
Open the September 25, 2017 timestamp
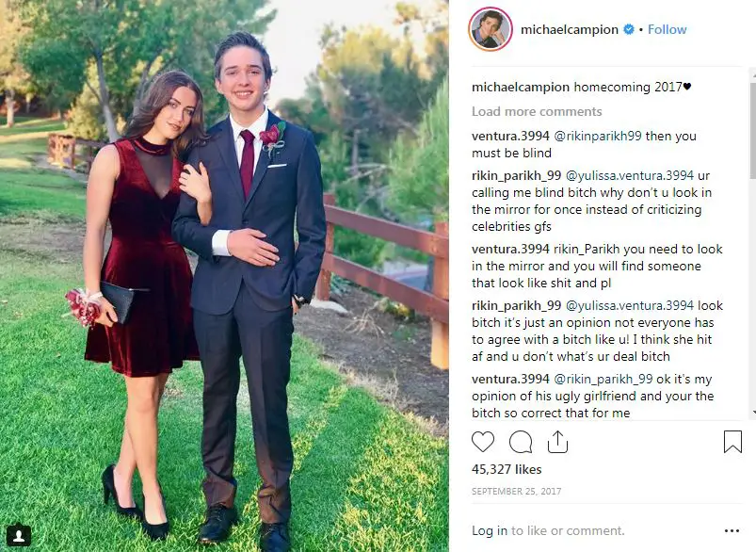pos(516,491)
